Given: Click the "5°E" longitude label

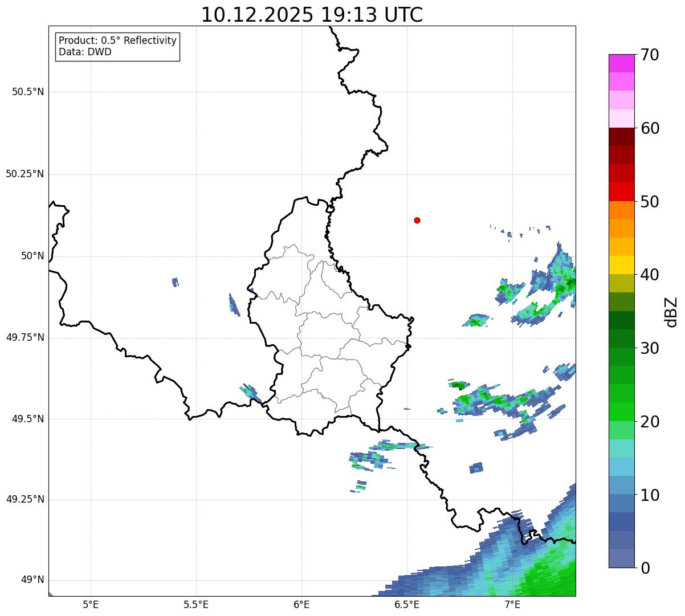Looking at the screenshot, I should pos(91,604).
